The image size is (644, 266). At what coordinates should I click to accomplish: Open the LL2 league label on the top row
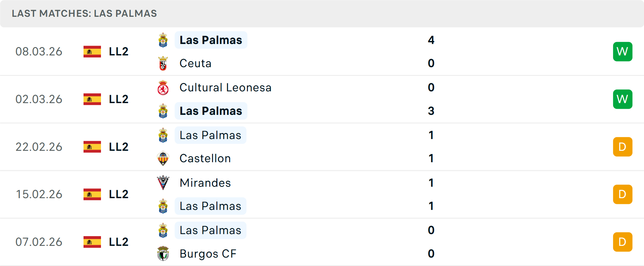(x=118, y=51)
